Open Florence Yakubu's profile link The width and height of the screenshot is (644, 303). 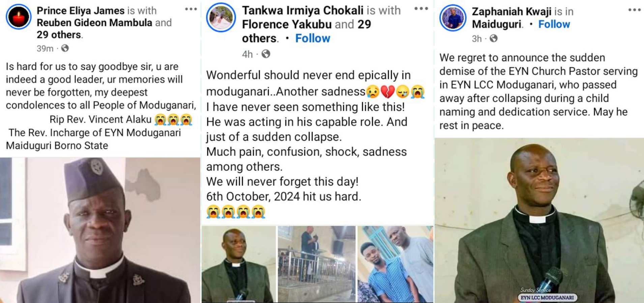click(x=287, y=24)
